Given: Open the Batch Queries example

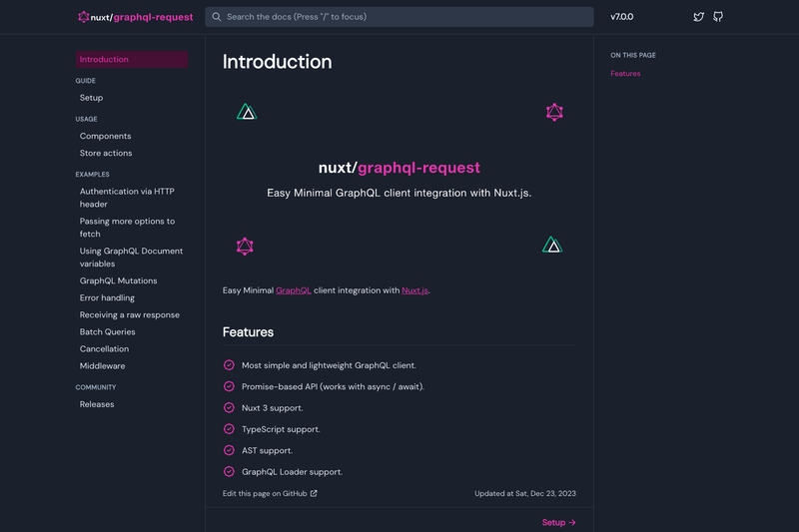Looking at the screenshot, I should (108, 332).
